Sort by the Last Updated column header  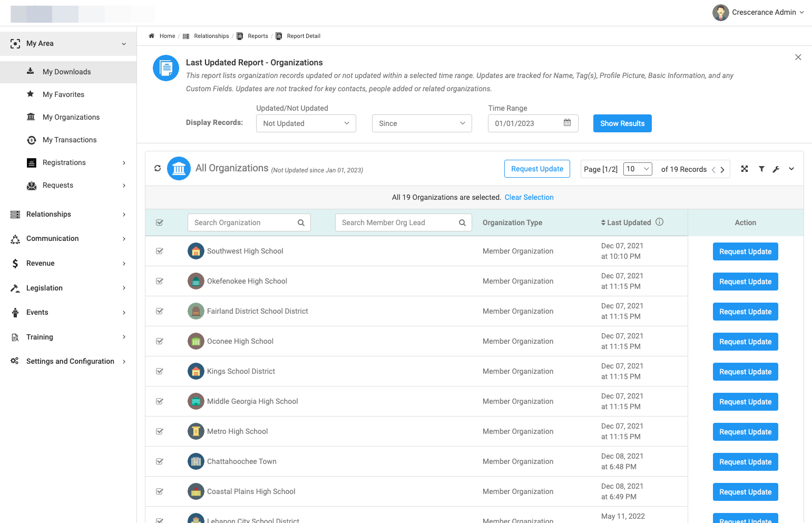[626, 222]
